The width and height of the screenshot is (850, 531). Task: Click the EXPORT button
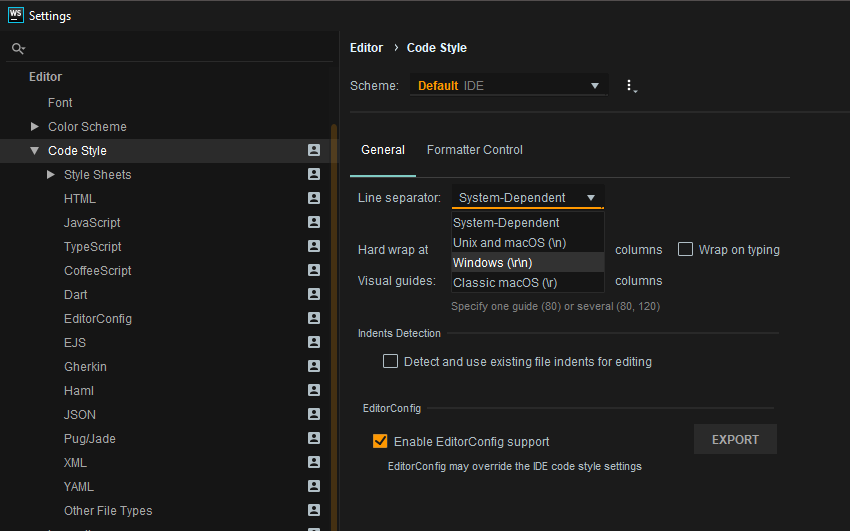coord(735,439)
